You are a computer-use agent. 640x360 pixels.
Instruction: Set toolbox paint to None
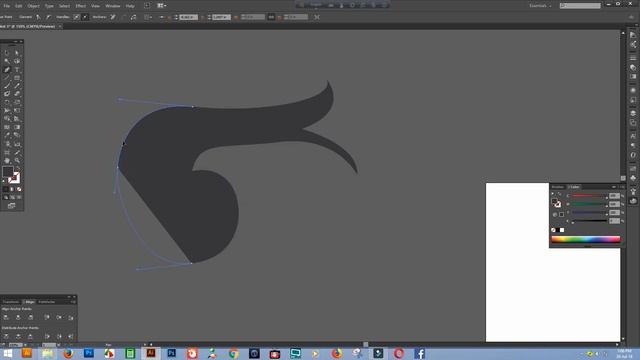coord(19,189)
